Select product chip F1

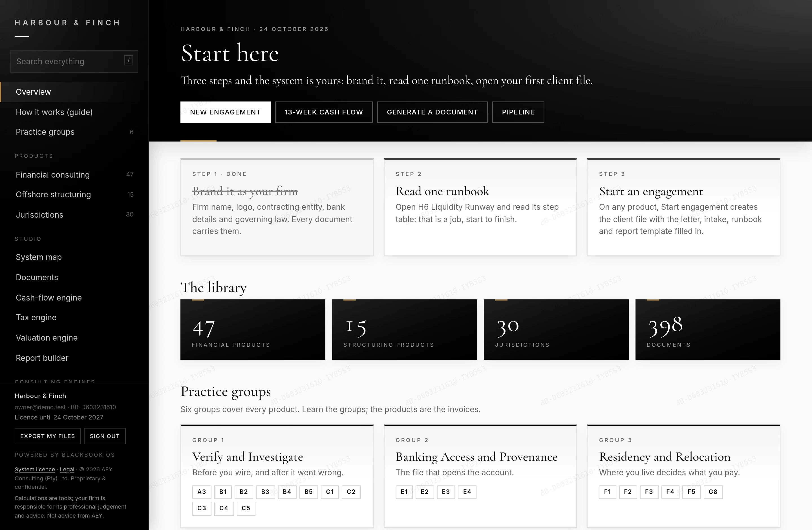(607, 492)
